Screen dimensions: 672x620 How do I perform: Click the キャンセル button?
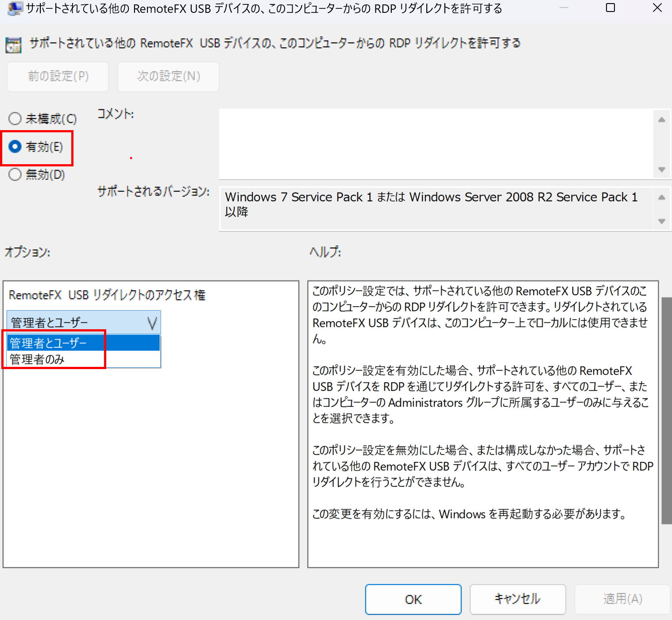coord(518,599)
